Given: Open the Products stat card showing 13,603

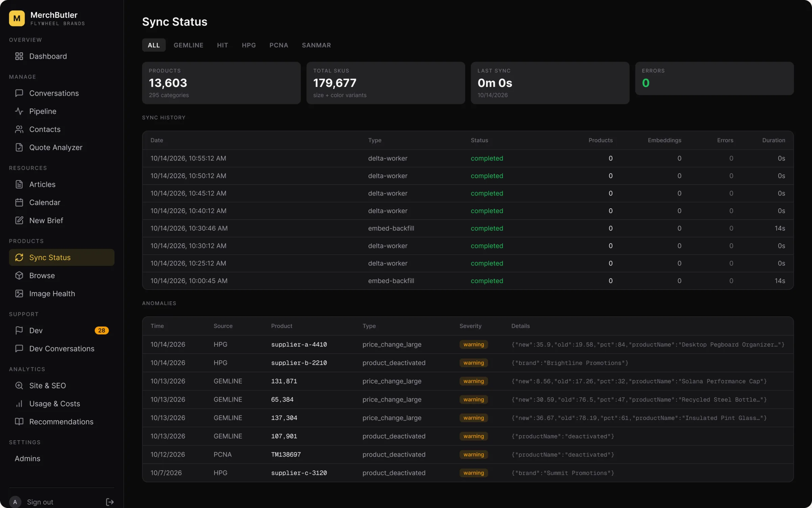Looking at the screenshot, I should [221, 83].
